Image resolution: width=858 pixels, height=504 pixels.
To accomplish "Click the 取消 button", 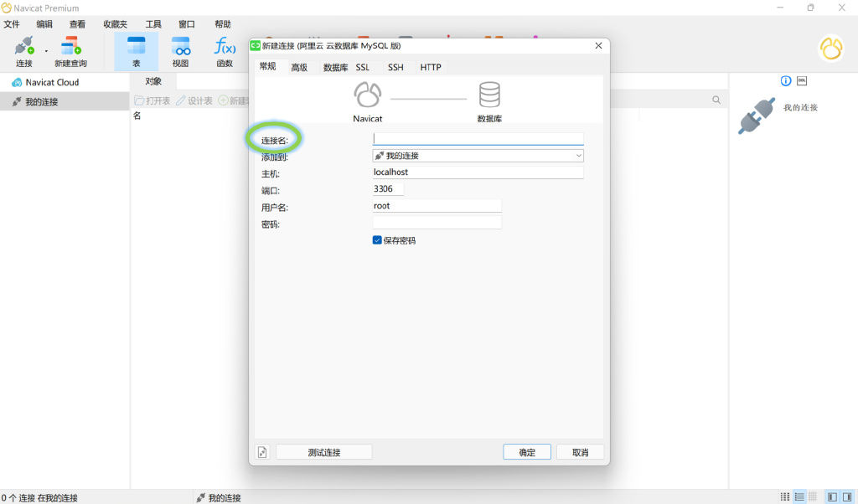I will (580, 452).
